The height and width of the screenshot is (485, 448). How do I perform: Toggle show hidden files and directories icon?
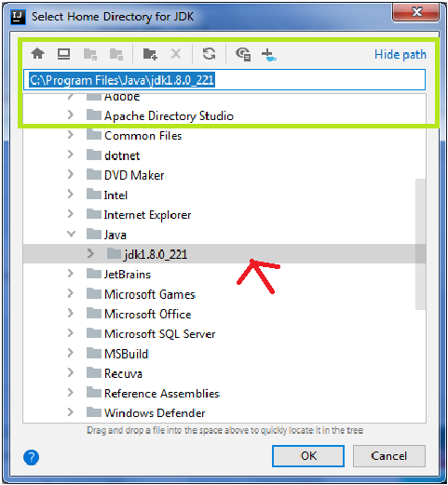[243, 54]
